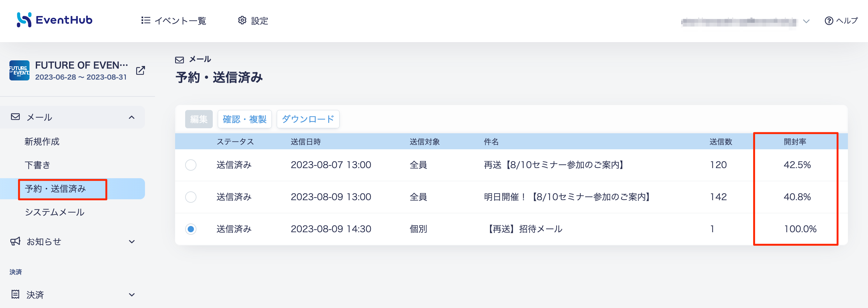Collapse the メール sidebar section chevron
The height and width of the screenshot is (308, 868).
pos(132,118)
